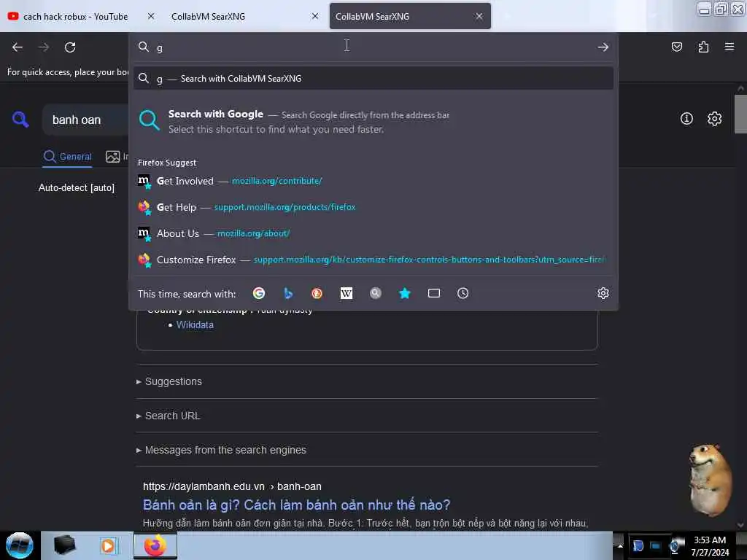Search History using the clock icon

[x=462, y=293]
